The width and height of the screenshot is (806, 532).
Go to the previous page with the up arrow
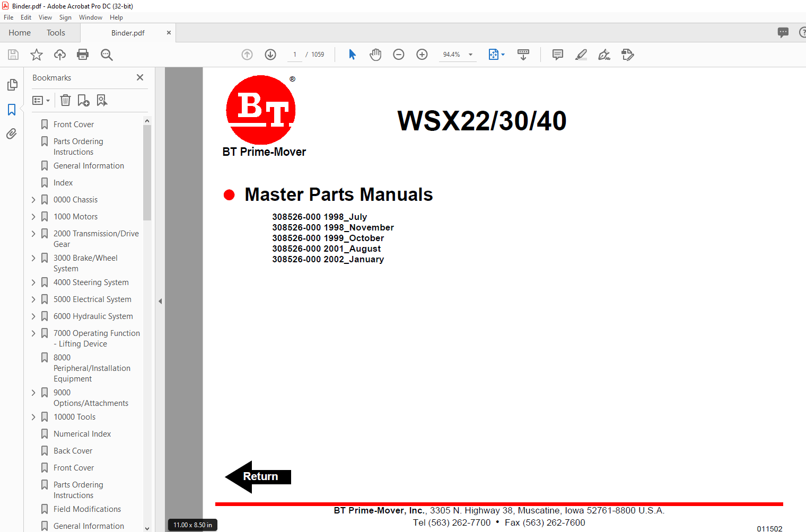[x=247, y=55]
